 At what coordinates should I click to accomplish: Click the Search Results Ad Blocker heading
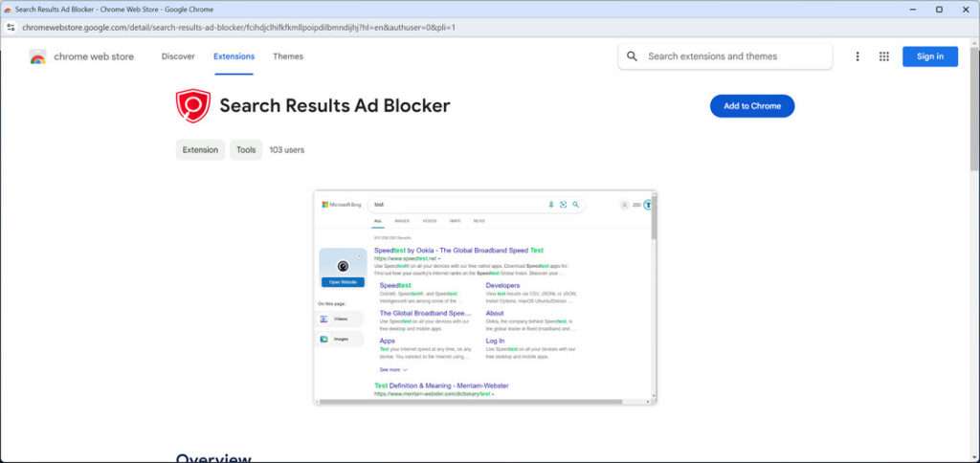click(x=334, y=105)
